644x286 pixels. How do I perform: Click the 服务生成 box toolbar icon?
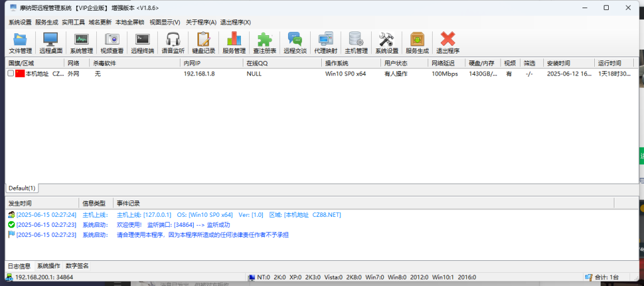point(418,43)
